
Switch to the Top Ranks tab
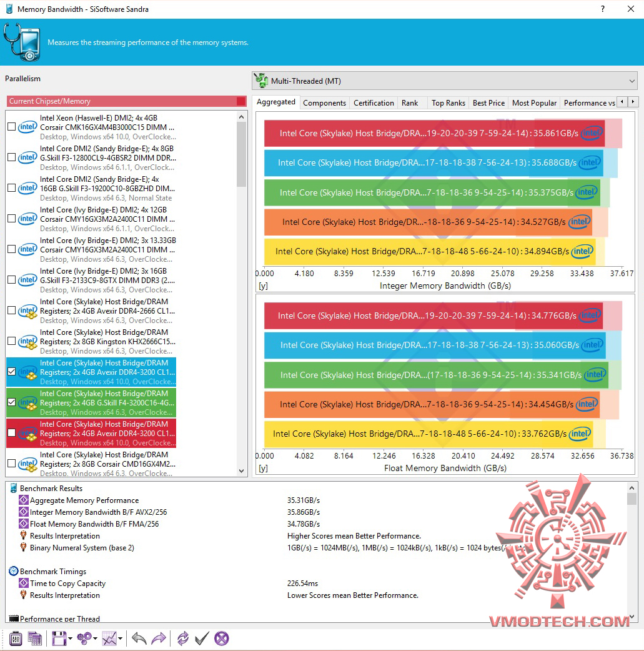click(448, 103)
